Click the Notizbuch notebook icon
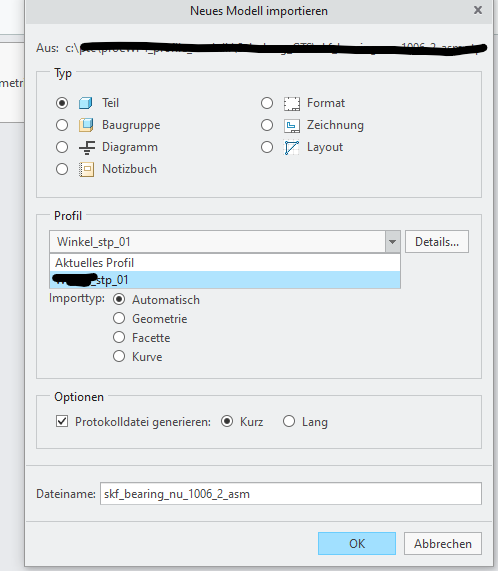498x571 pixels. (86, 169)
